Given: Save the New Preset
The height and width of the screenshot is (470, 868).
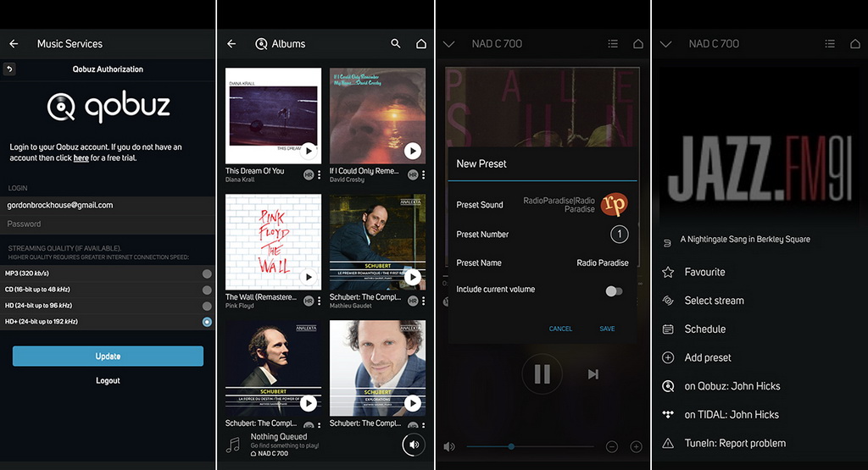Looking at the screenshot, I should 607,329.
